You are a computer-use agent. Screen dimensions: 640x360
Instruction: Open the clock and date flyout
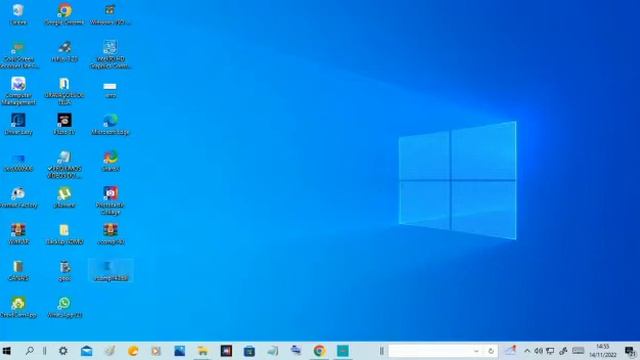click(602, 351)
